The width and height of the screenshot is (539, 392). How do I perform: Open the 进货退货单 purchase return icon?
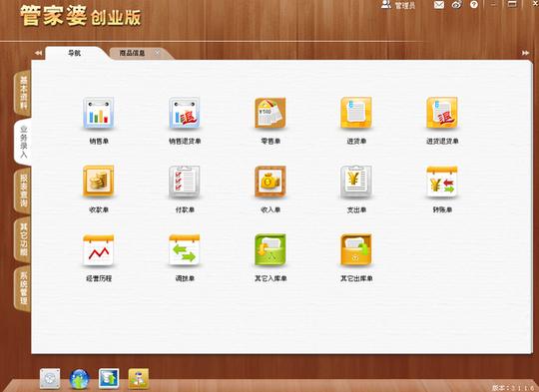(442, 113)
